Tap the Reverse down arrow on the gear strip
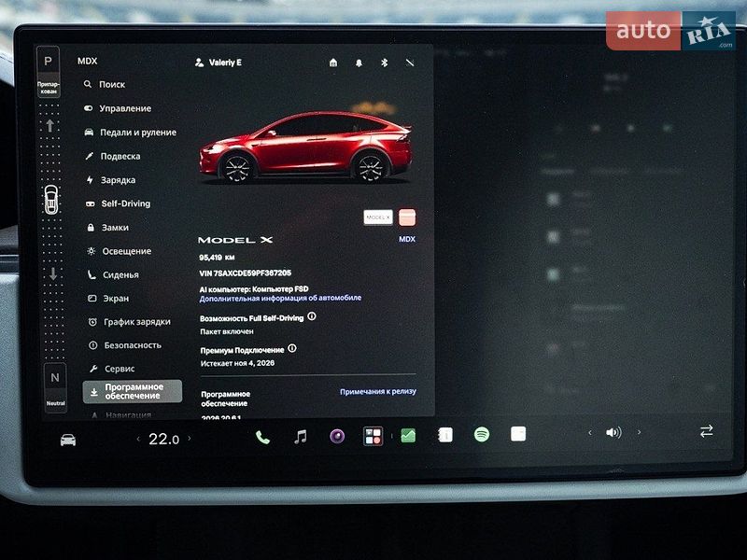 (53, 273)
